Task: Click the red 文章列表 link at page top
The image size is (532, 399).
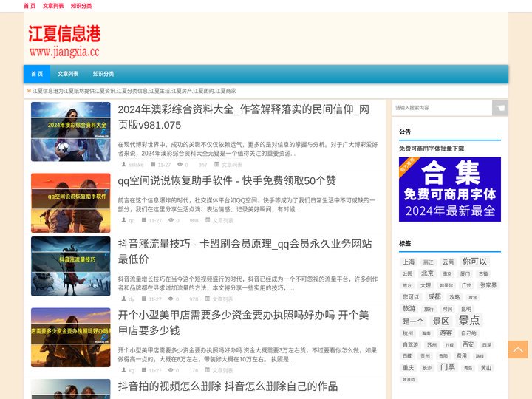Action: coord(53,6)
